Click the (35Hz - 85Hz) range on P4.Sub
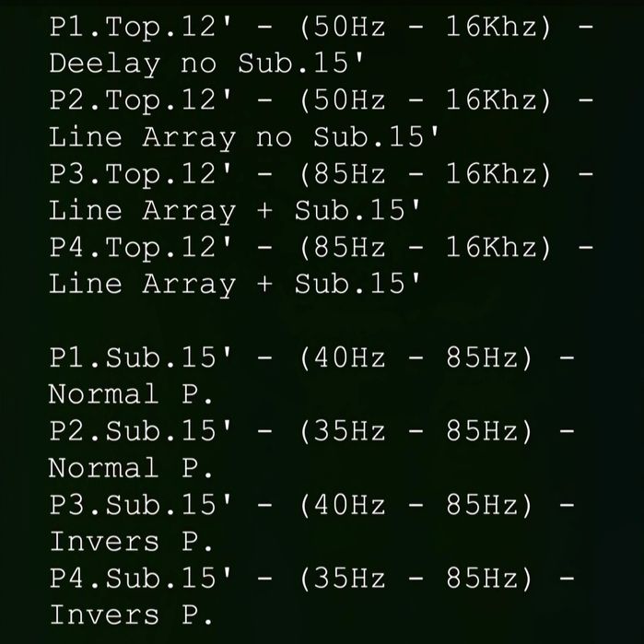Viewport: 644px width, 644px height. point(416,579)
